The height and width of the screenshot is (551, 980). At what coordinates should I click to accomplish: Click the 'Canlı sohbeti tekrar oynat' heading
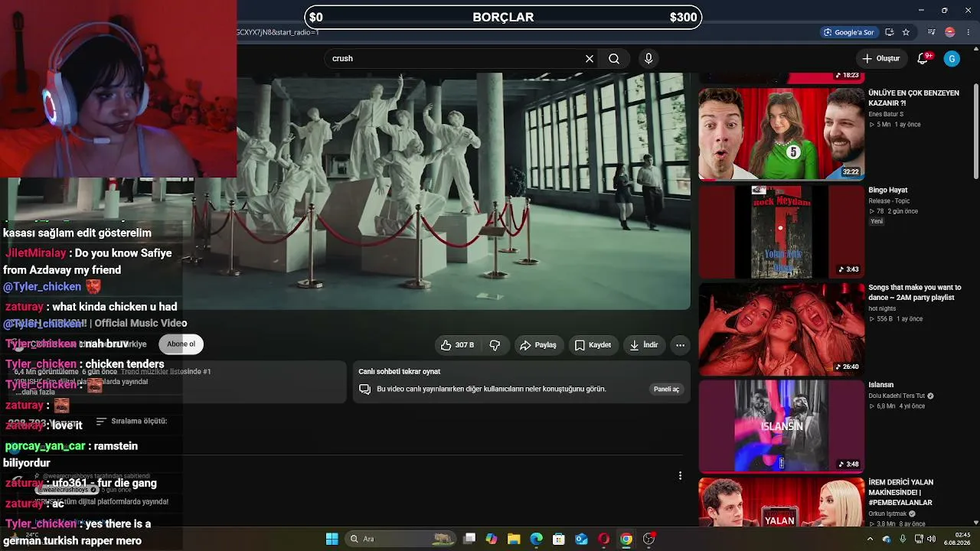coord(400,371)
